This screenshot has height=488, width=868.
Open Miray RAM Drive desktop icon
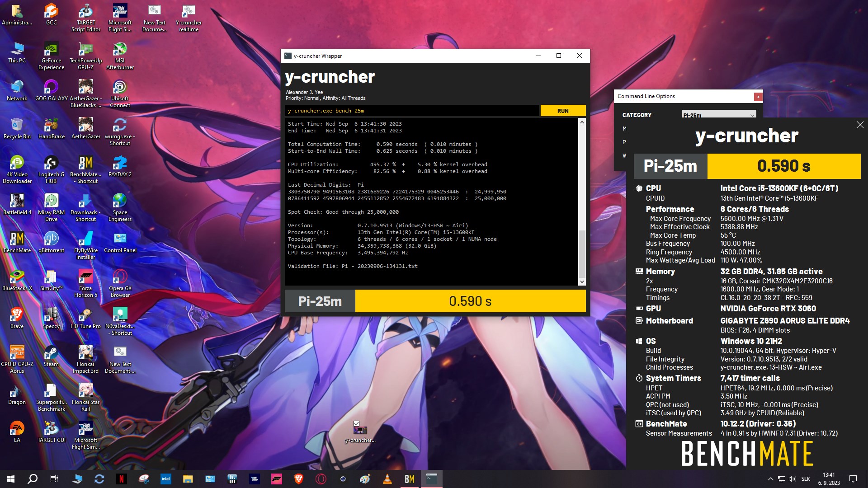[x=51, y=208]
